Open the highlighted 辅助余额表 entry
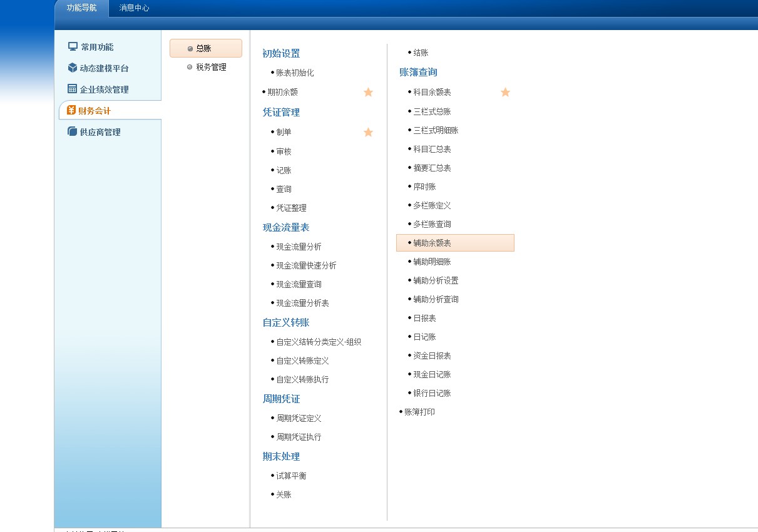758x532 pixels. [x=432, y=243]
